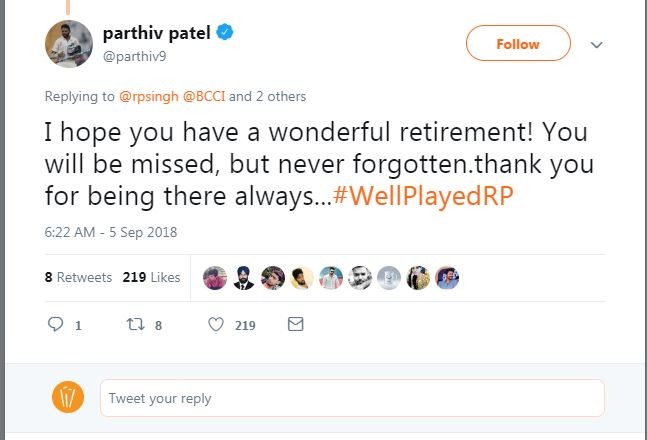The height and width of the screenshot is (440, 647).
Task: Open the #WellPlayedRP hashtag
Action: tap(423, 196)
